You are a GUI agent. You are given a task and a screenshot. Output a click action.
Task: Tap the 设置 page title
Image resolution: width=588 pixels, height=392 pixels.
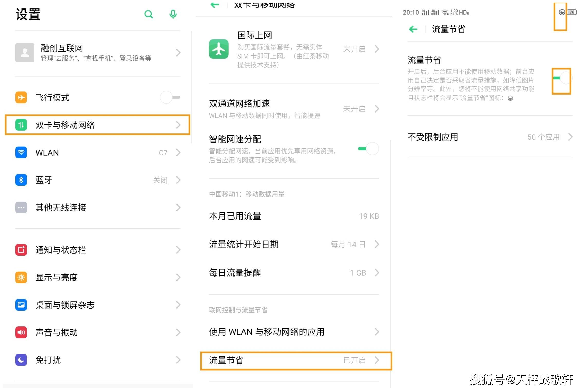tap(28, 14)
